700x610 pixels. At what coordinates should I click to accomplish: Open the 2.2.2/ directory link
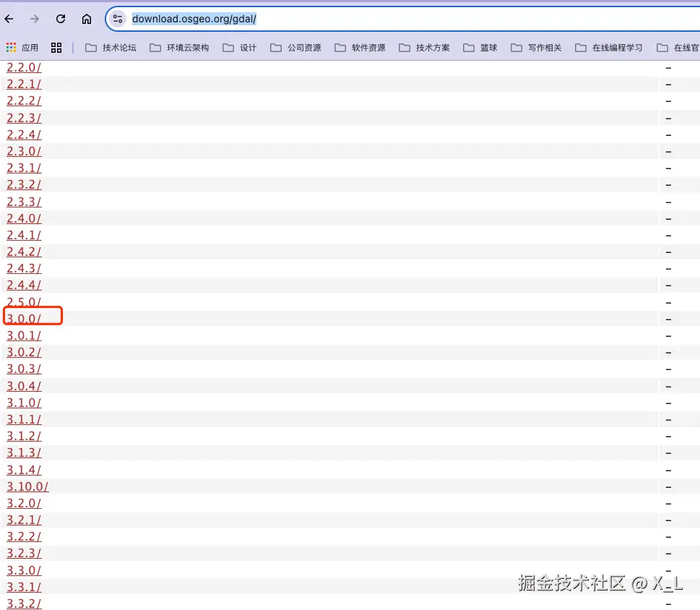coord(24,101)
